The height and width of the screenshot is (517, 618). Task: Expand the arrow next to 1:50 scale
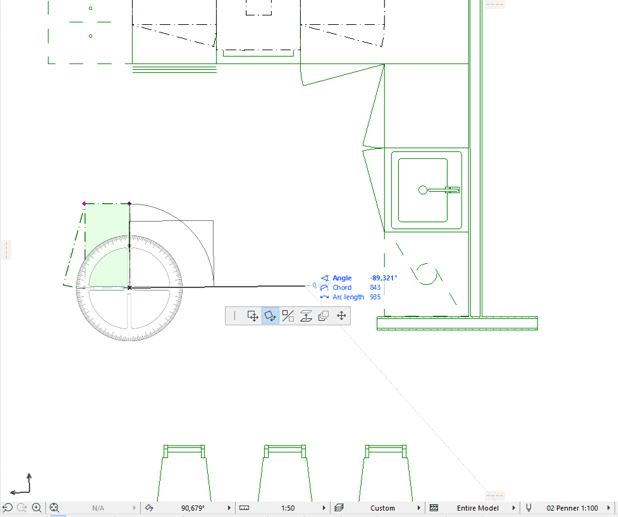click(326, 508)
